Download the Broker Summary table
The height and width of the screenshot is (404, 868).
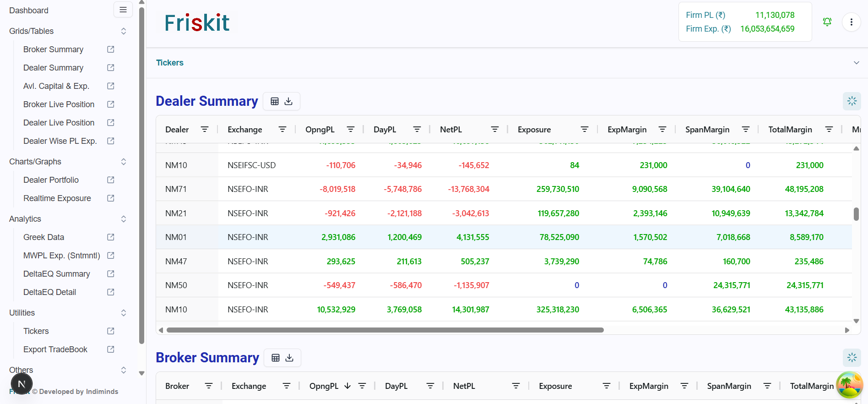289,358
